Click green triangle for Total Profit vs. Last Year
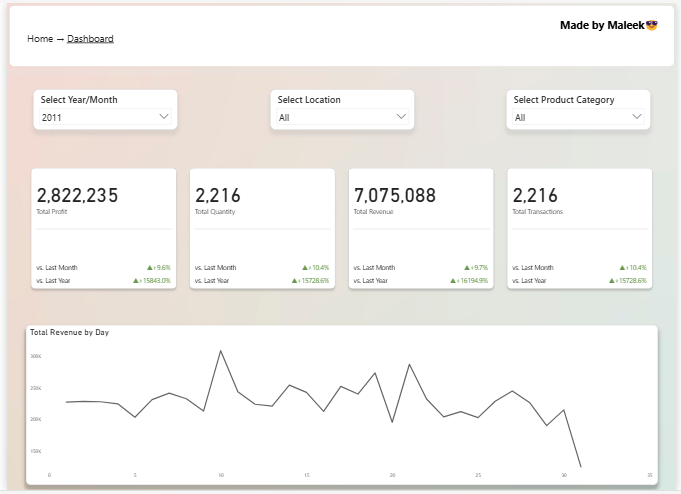Image resolution: width=681 pixels, height=494 pixels. click(x=137, y=281)
